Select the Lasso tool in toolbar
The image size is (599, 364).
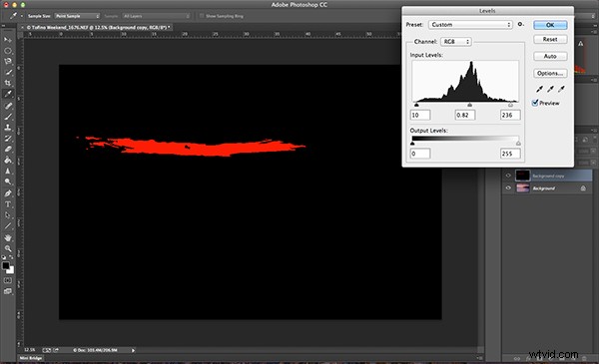(8, 61)
